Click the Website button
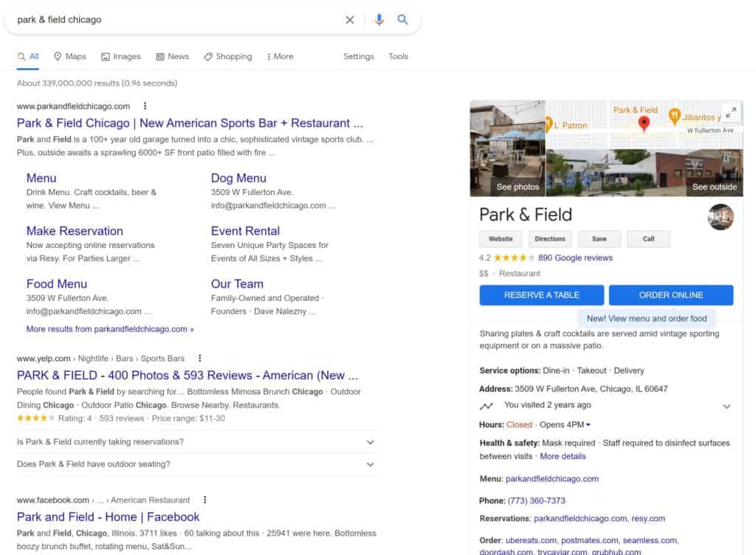The height and width of the screenshot is (555, 756). click(x=501, y=239)
